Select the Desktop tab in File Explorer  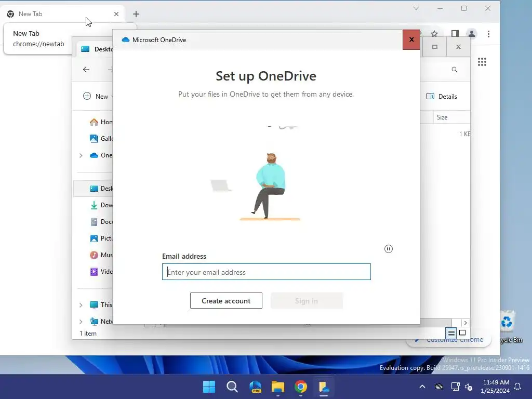pyautogui.click(x=95, y=49)
